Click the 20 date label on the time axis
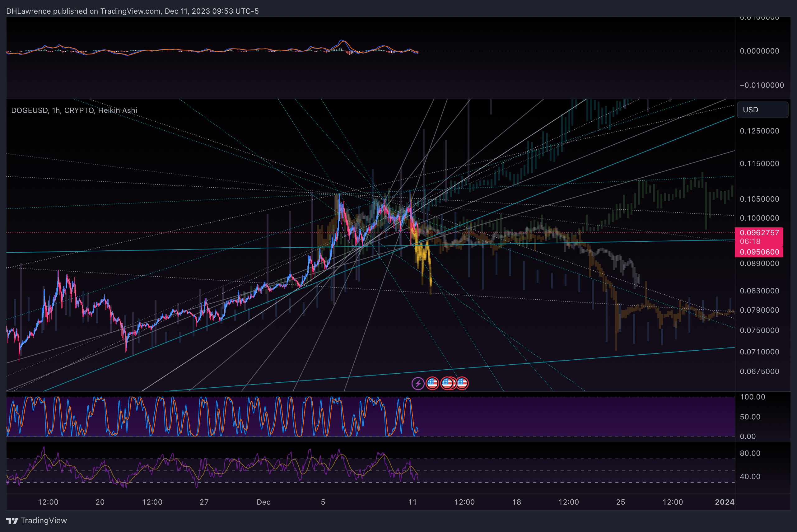Image resolution: width=797 pixels, height=532 pixels. click(100, 502)
